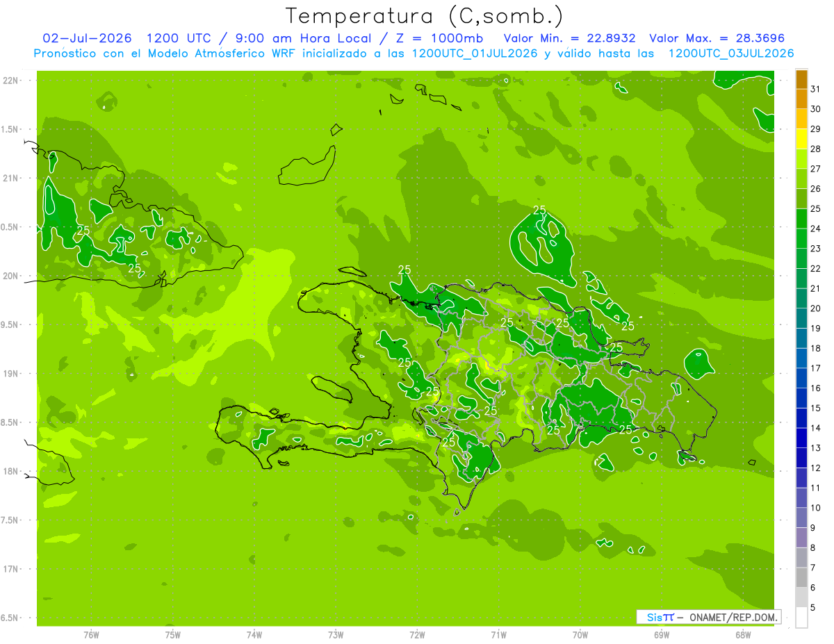Click the latitude label "17N"
Viewport: 834px width, 644px height.
pyautogui.click(x=10, y=569)
